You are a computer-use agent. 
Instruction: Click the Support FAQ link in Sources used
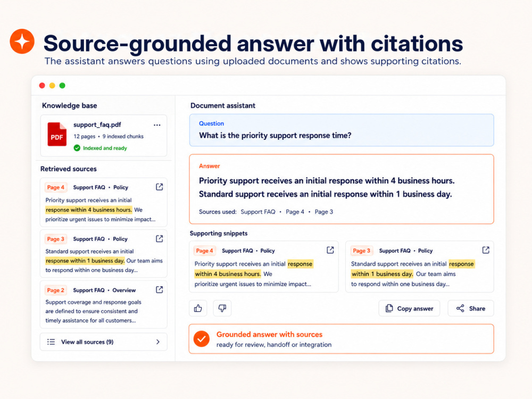click(x=258, y=212)
